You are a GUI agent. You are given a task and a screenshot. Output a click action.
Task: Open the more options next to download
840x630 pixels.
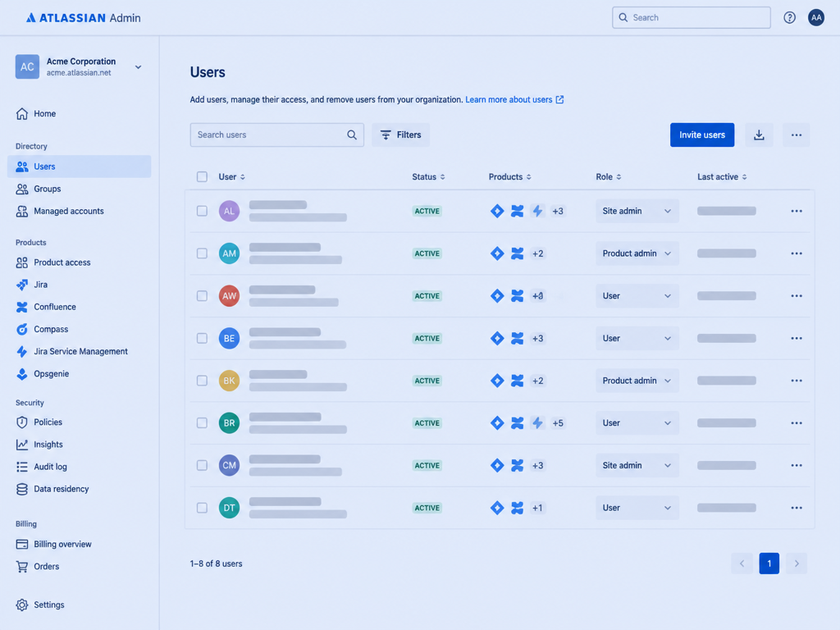tap(796, 135)
